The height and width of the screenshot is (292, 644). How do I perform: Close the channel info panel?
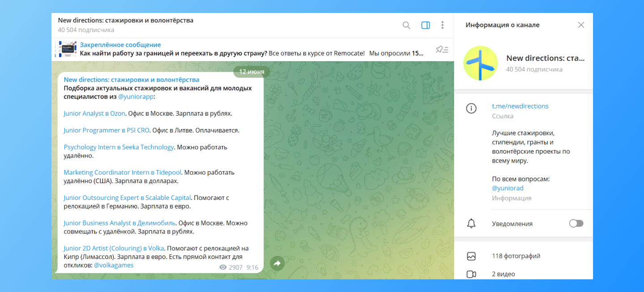(x=581, y=25)
